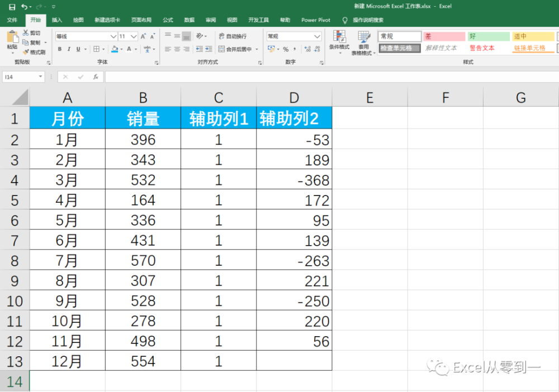
Task: Click the text orientation icon
Action: point(200,36)
